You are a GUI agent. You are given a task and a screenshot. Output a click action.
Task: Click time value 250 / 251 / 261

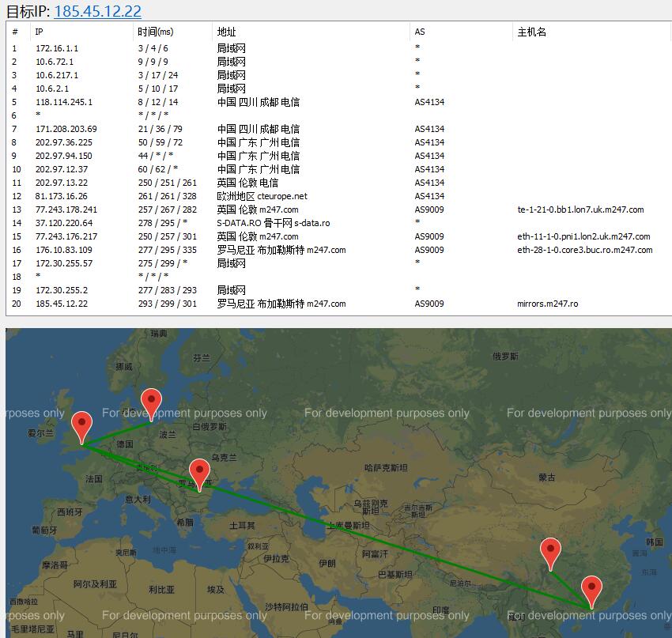(168, 183)
